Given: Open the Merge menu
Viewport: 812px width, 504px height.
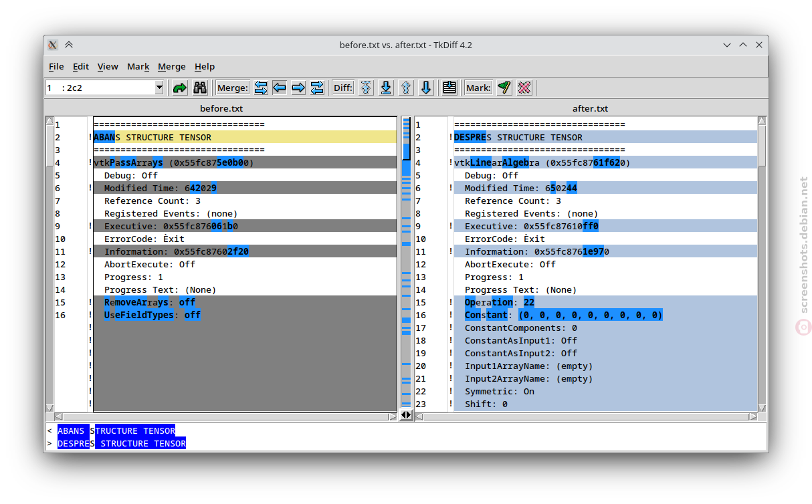Looking at the screenshot, I should tap(172, 66).
